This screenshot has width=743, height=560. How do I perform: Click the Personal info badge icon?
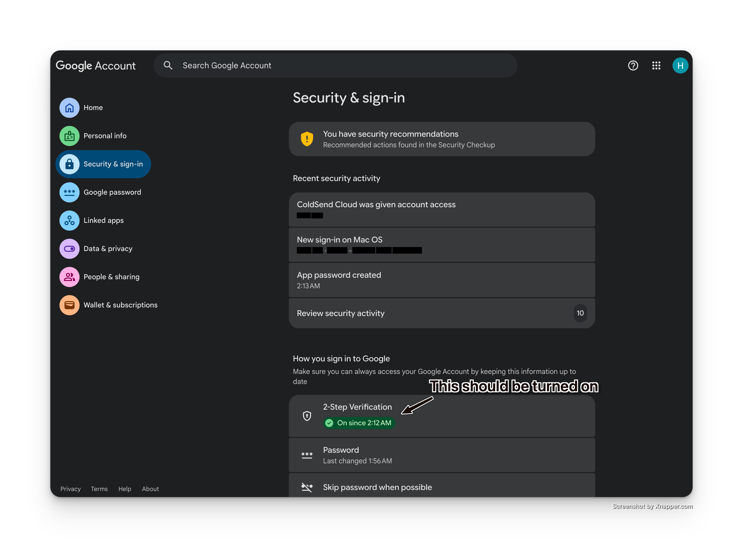pos(70,136)
